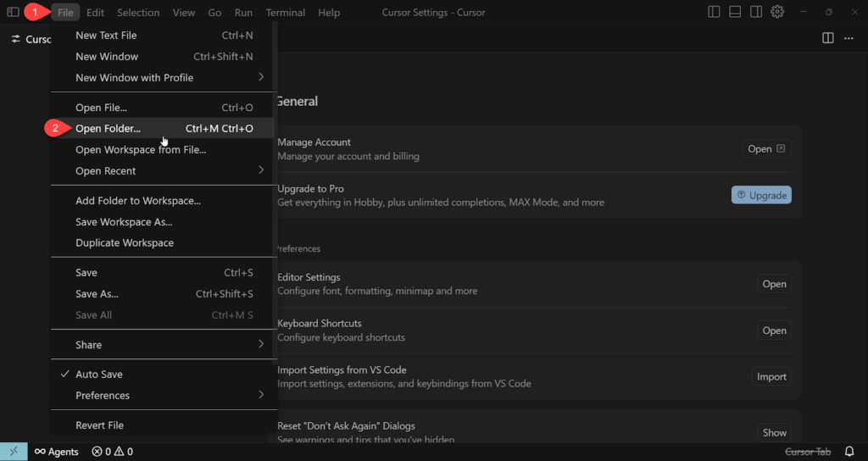Choose Revert File menu entry
This screenshot has width=868, height=461.
pyautogui.click(x=162, y=425)
